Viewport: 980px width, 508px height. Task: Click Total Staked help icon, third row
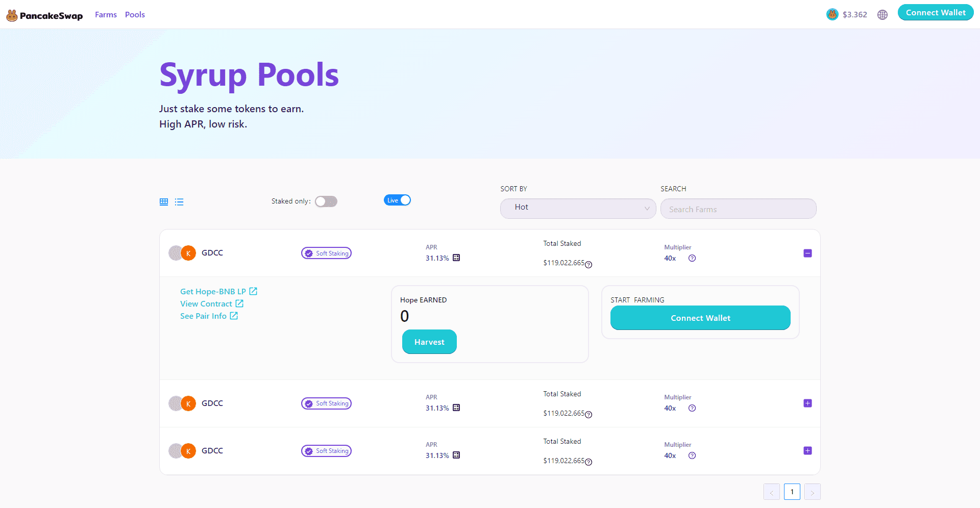[x=589, y=462]
